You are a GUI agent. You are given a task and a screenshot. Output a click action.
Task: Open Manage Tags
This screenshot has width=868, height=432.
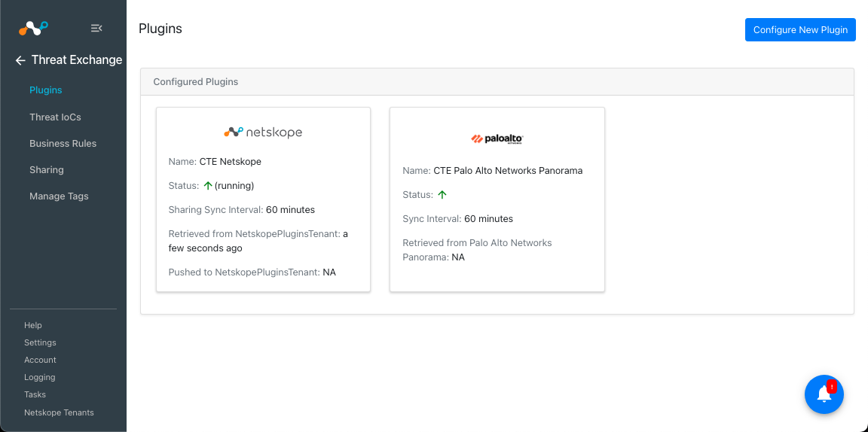59,196
